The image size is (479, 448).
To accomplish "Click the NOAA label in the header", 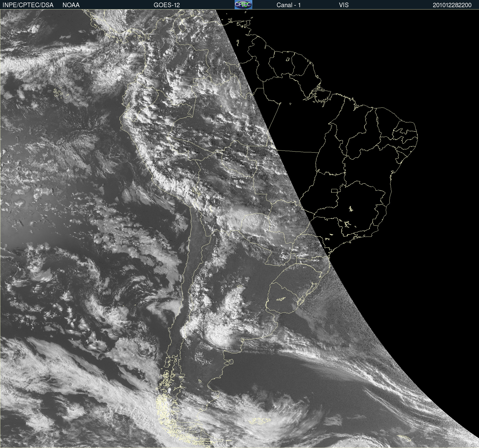I will pos(71,5).
